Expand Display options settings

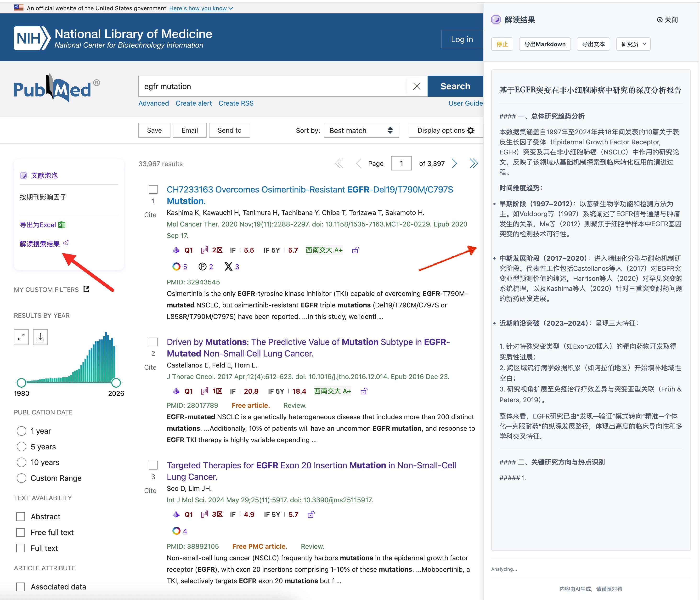(446, 130)
